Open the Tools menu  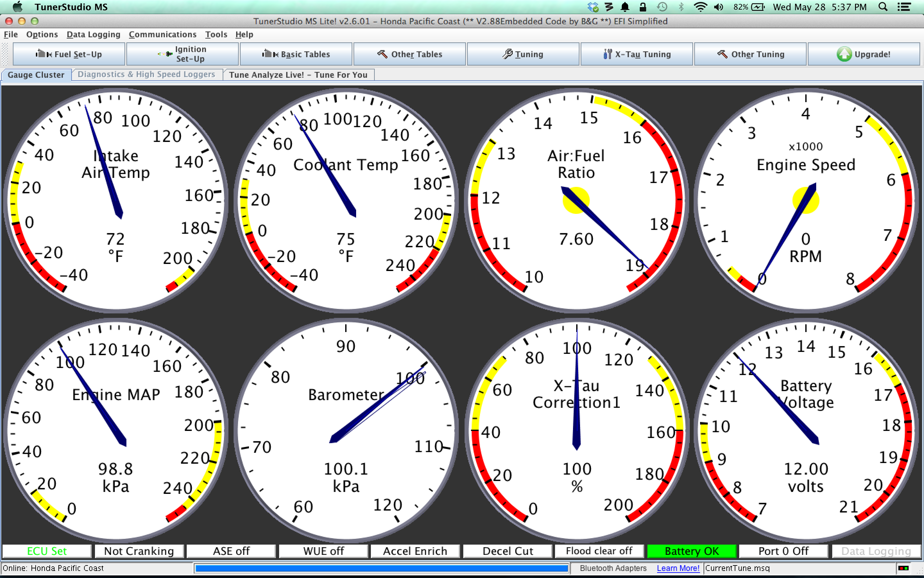point(216,34)
